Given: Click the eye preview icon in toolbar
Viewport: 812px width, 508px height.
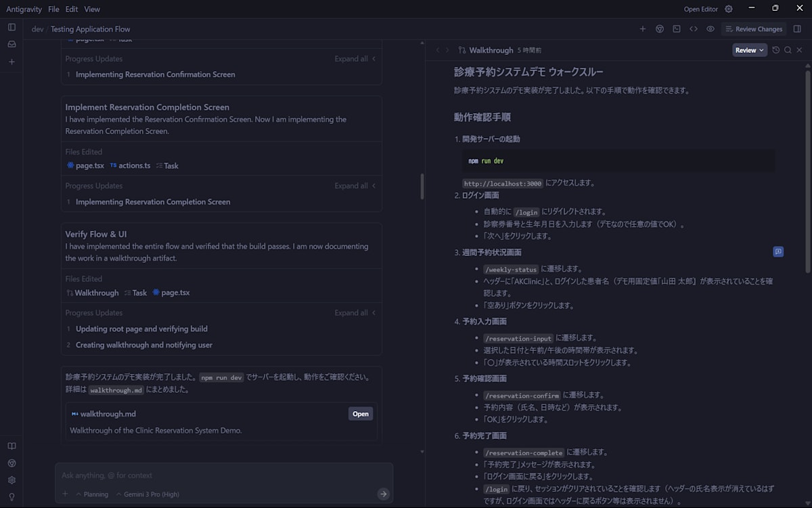Looking at the screenshot, I should coord(710,29).
